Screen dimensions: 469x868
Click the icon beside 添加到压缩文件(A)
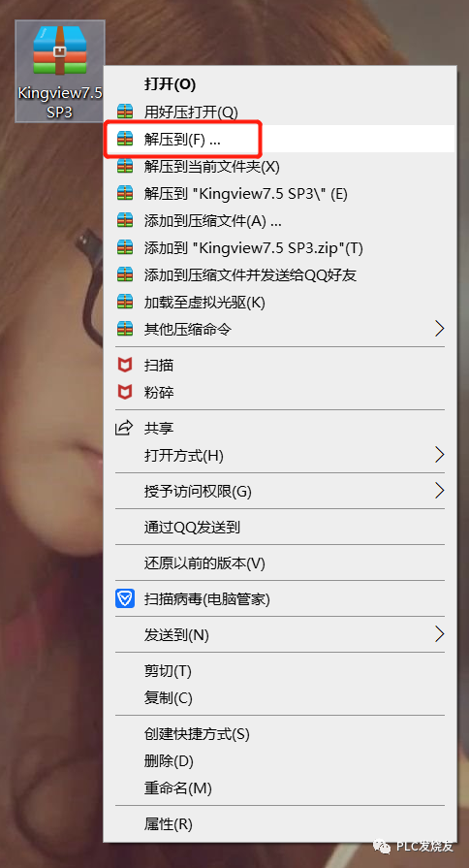click(x=126, y=221)
